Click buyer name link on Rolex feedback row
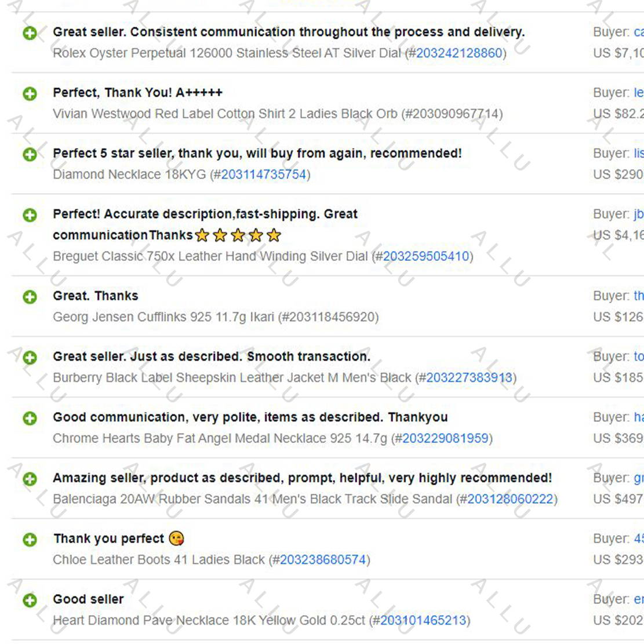Screen dimensions: 644x644 point(639,32)
